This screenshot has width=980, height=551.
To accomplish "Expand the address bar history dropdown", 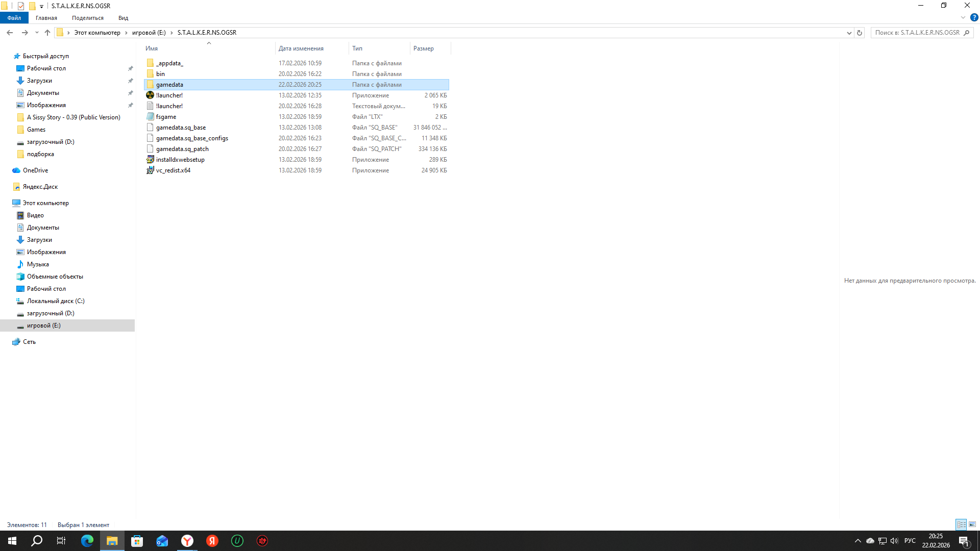I will (849, 33).
